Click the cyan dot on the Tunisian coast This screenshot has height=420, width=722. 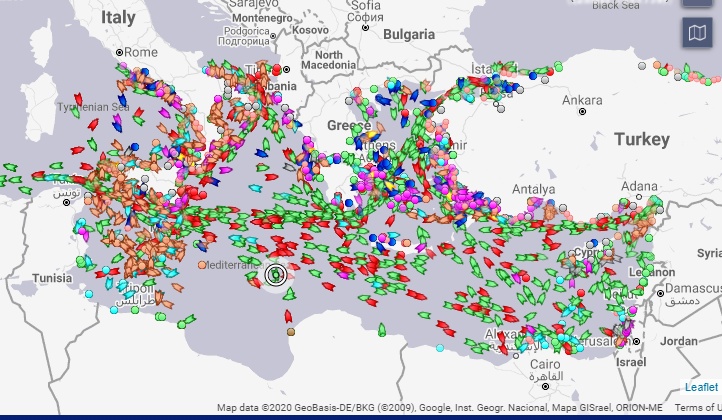coord(90,295)
